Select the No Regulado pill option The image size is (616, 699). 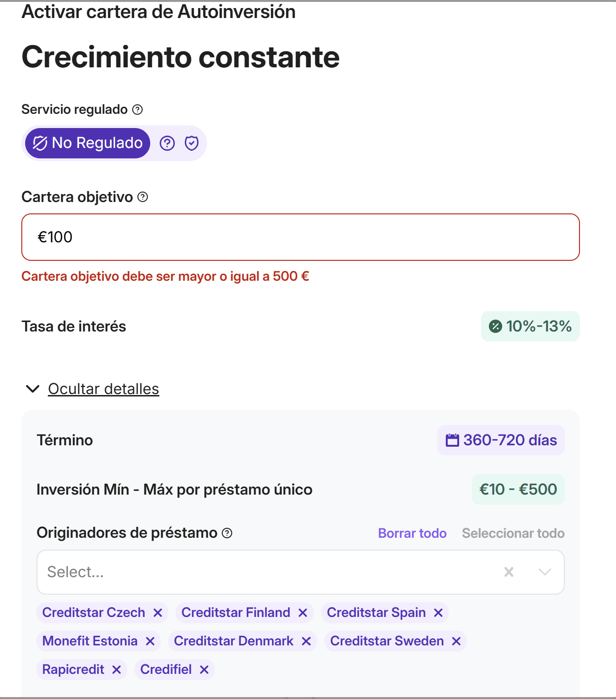88,143
